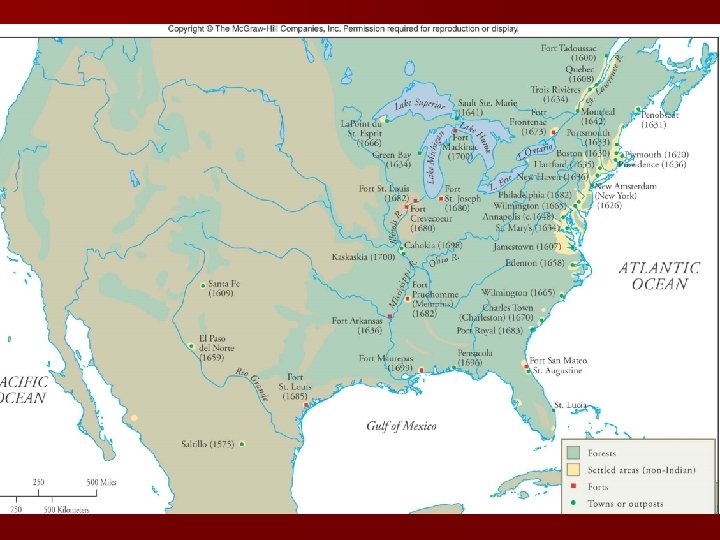Click the Fort San Mateo label
720x540 pixels.
point(558,361)
